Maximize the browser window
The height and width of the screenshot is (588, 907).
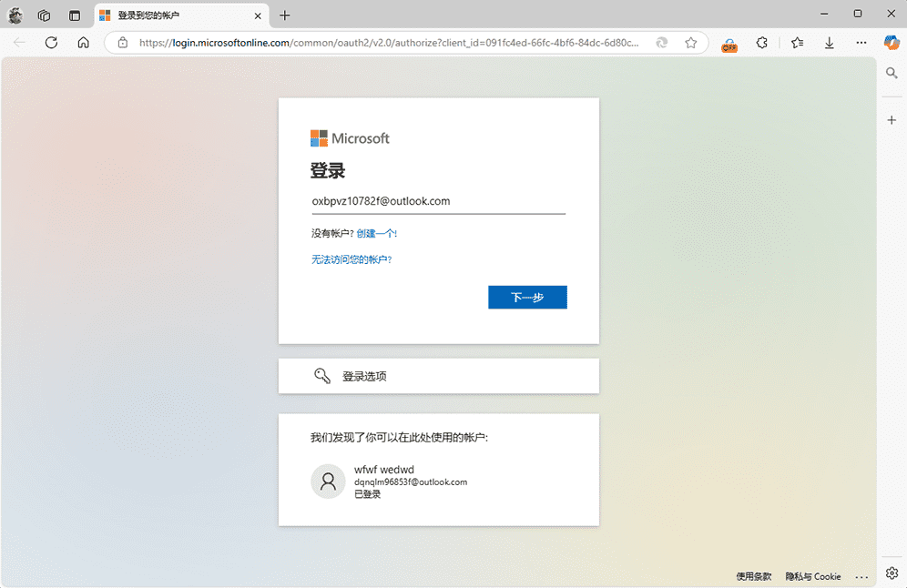tap(858, 14)
